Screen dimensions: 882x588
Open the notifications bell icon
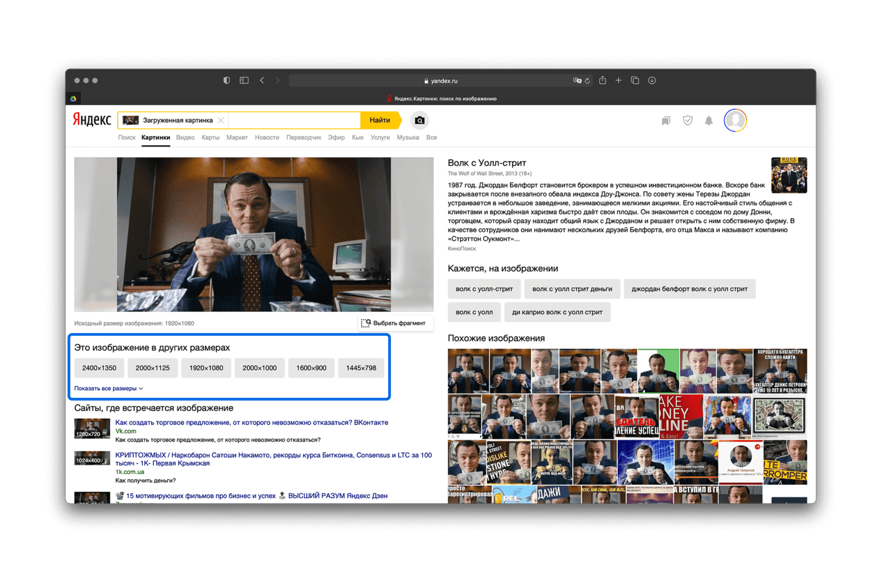[x=709, y=121]
